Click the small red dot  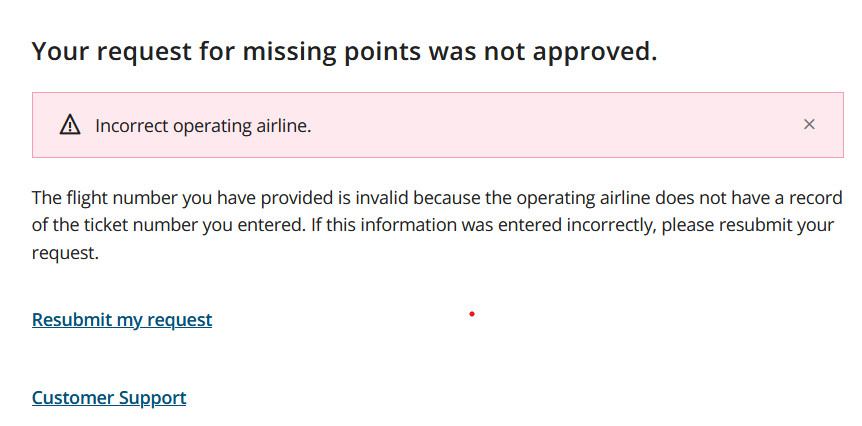pos(471,315)
